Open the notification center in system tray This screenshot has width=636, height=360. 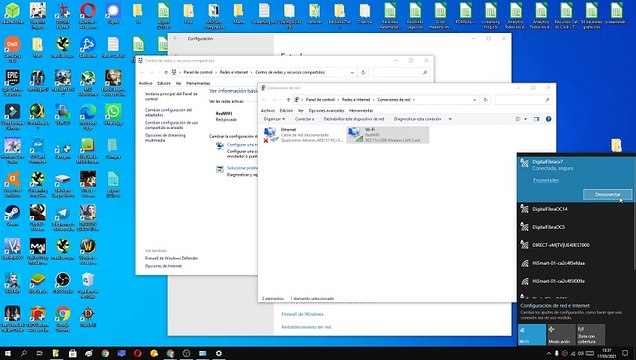tap(625, 353)
